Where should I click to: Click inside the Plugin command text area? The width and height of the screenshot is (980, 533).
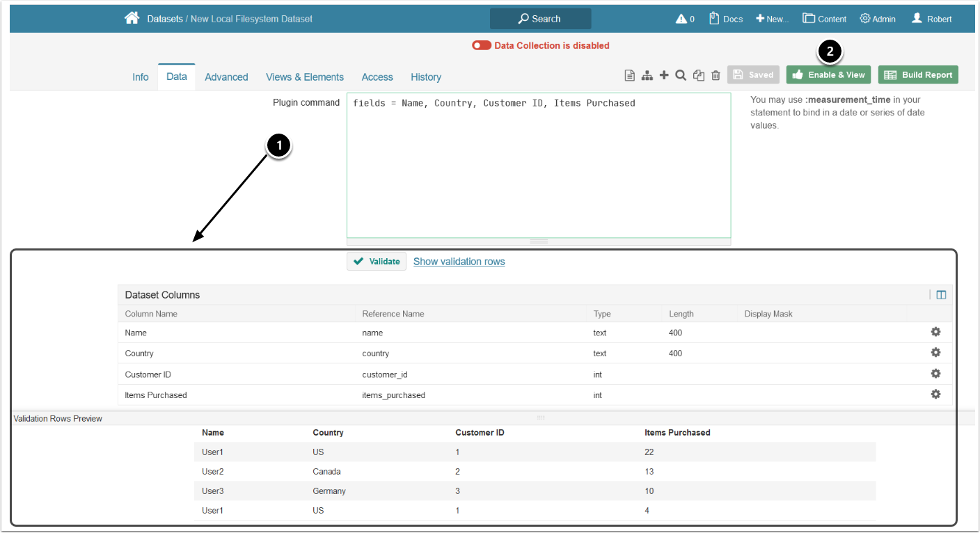539,167
